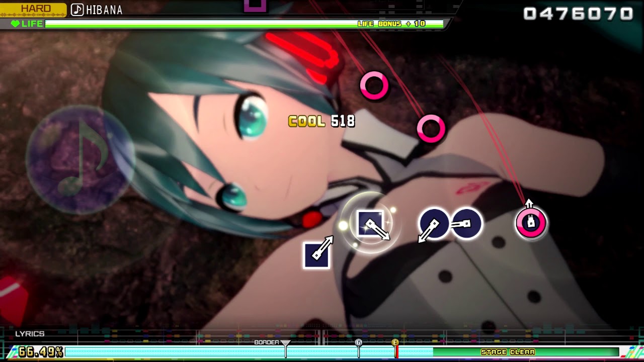Hit the glowing square target with arrow
The height and width of the screenshot is (362, 644).
coord(371,224)
